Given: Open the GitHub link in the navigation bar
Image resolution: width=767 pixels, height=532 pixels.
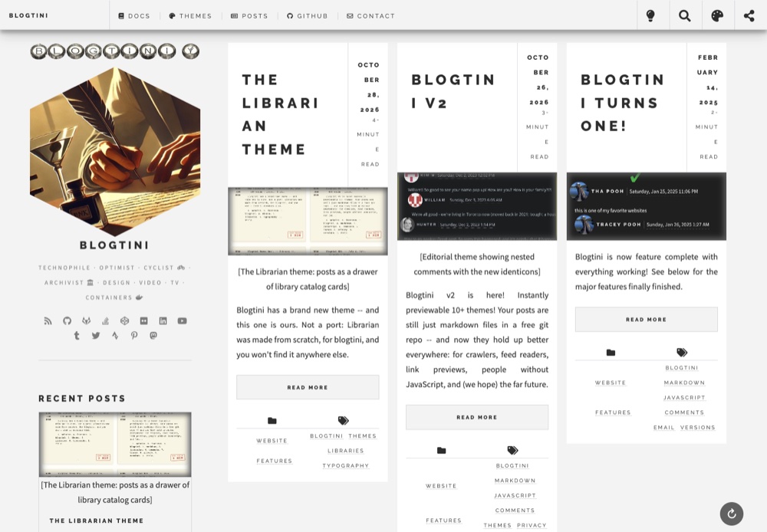Looking at the screenshot, I should pyautogui.click(x=308, y=15).
